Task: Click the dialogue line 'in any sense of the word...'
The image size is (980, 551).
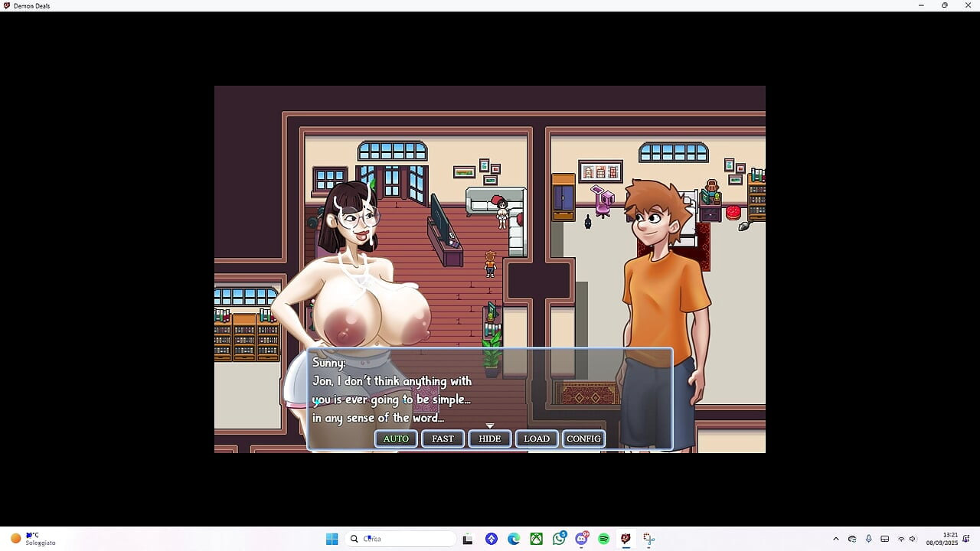Action: [x=378, y=418]
